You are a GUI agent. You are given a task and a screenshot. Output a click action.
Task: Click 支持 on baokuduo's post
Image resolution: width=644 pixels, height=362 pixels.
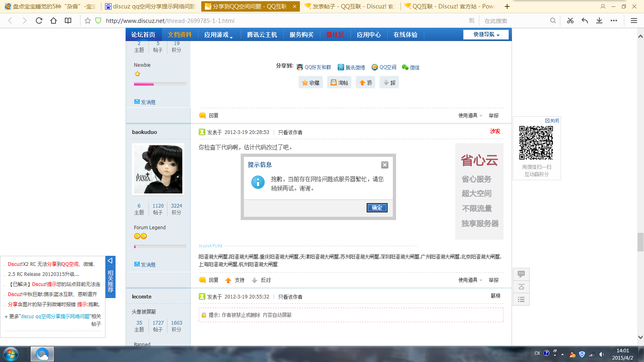coord(235,280)
